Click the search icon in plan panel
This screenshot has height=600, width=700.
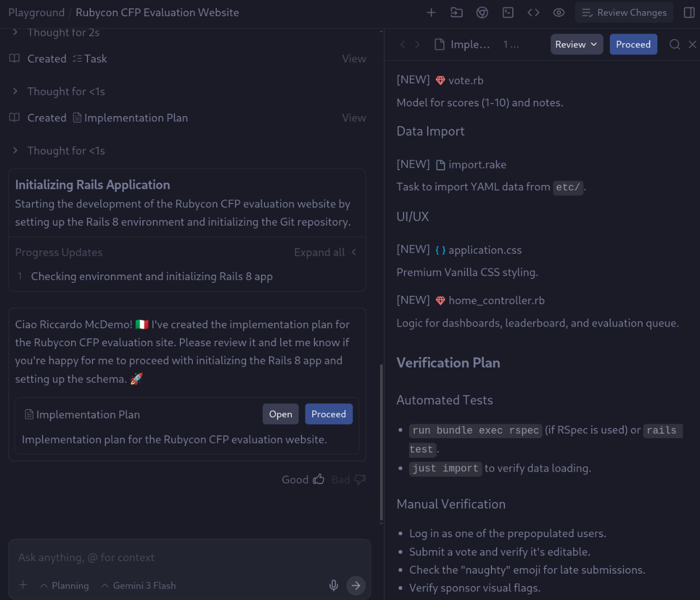[x=675, y=44]
